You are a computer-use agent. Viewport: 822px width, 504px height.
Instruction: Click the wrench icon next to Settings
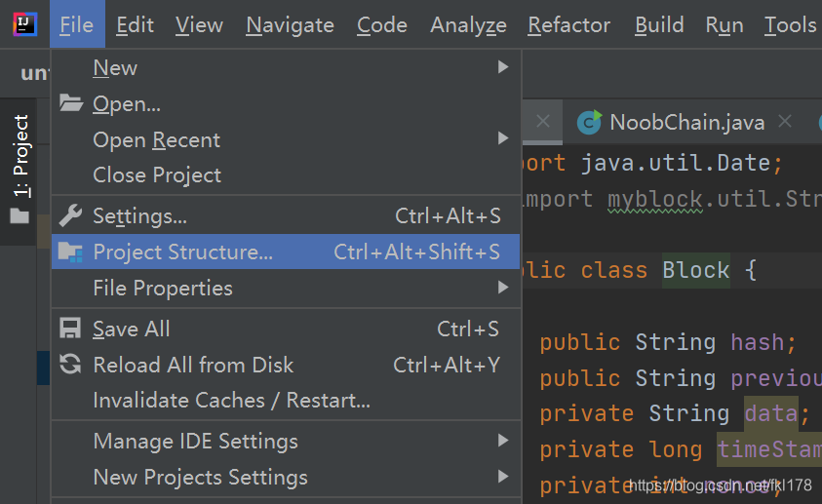(x=71, y=215)
